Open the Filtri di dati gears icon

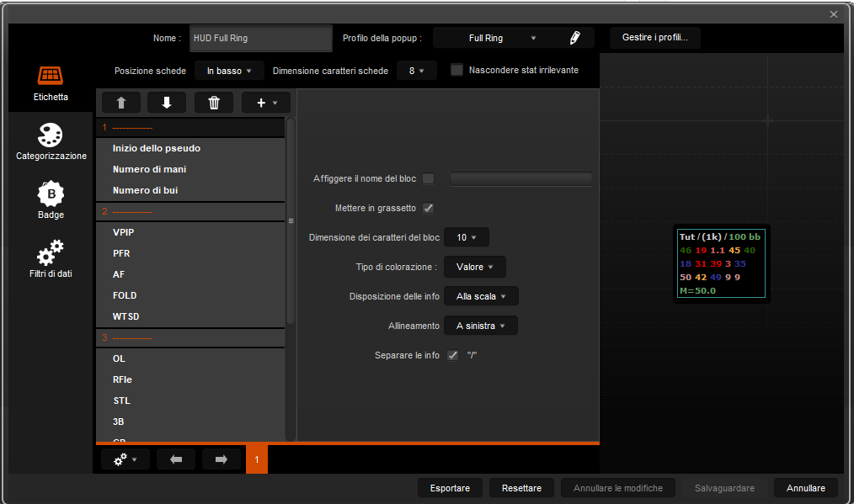[50, 252]
